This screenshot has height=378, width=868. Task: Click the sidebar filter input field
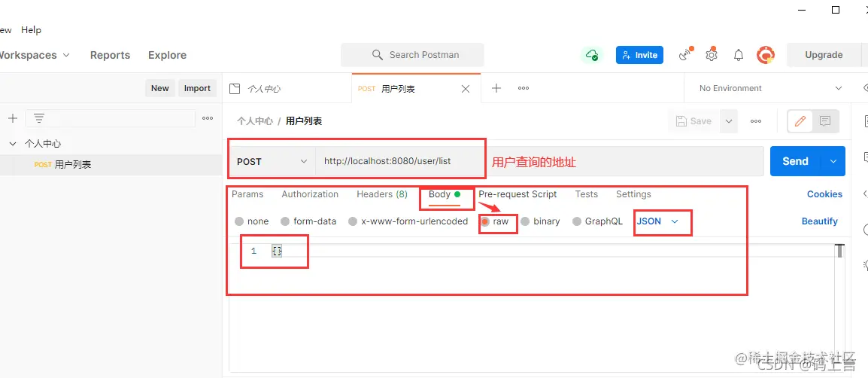(x=110, y=118)
